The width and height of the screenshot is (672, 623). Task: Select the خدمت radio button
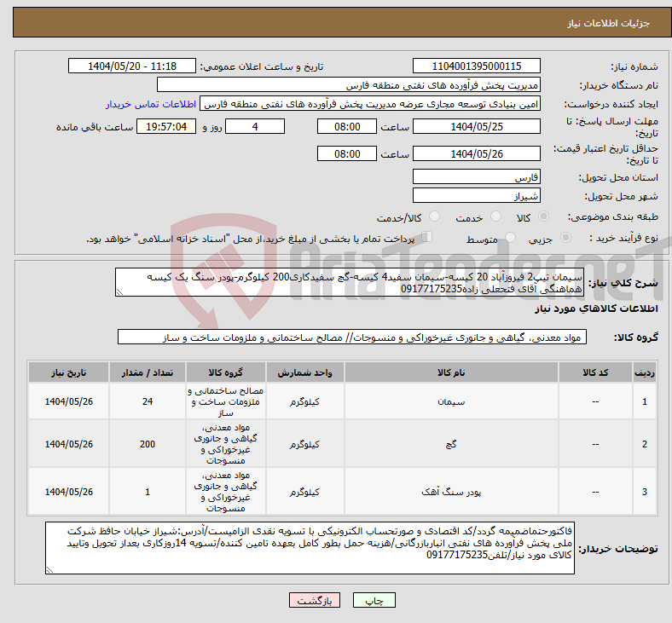[495, 216]
